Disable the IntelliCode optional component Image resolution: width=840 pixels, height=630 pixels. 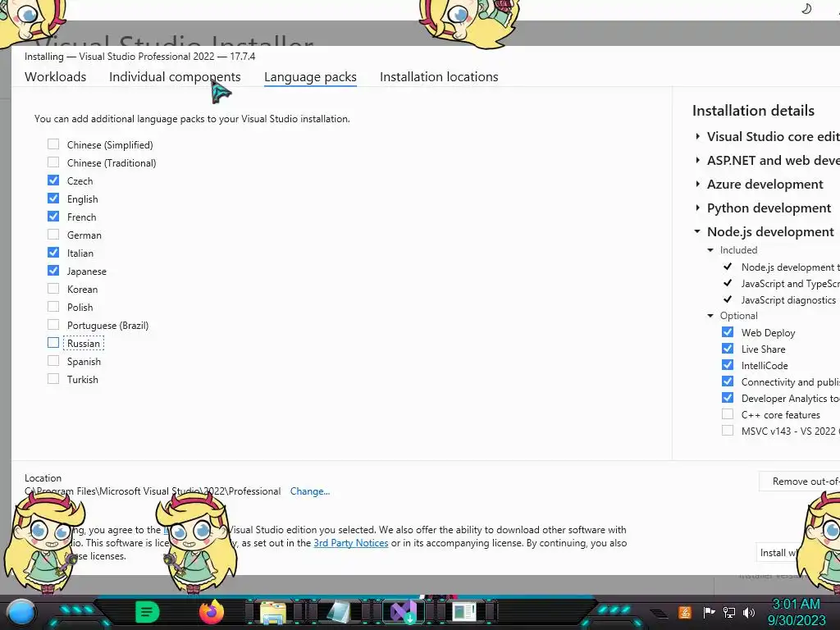(x=728, y=365)
